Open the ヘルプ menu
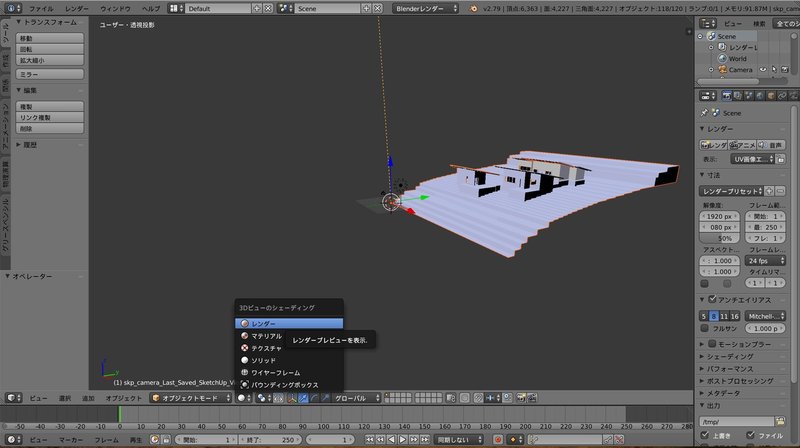800x448 pixels. [151, 9]
